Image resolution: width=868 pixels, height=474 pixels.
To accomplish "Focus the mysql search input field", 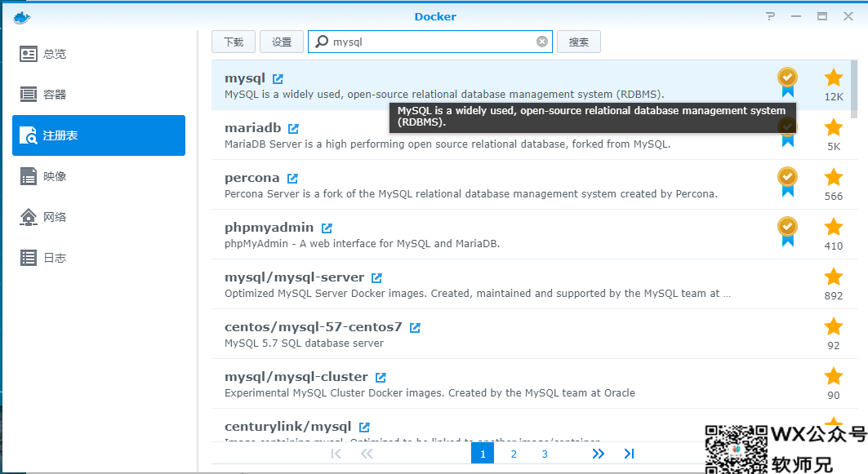I will pos(430,42).
